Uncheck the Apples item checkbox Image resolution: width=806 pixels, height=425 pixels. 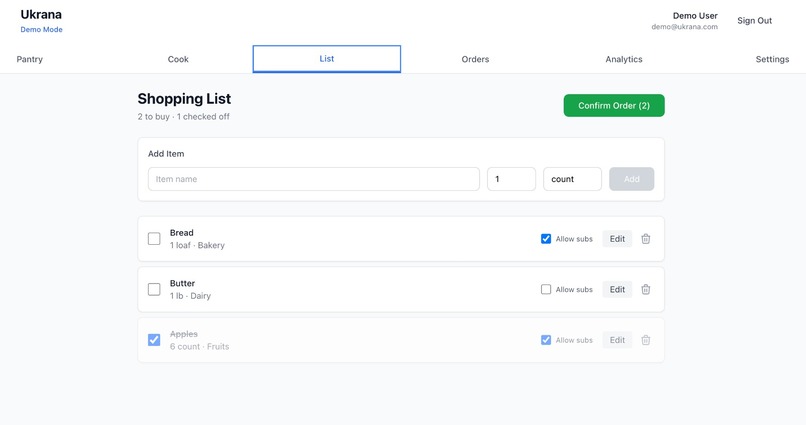(x=154, y=340)
